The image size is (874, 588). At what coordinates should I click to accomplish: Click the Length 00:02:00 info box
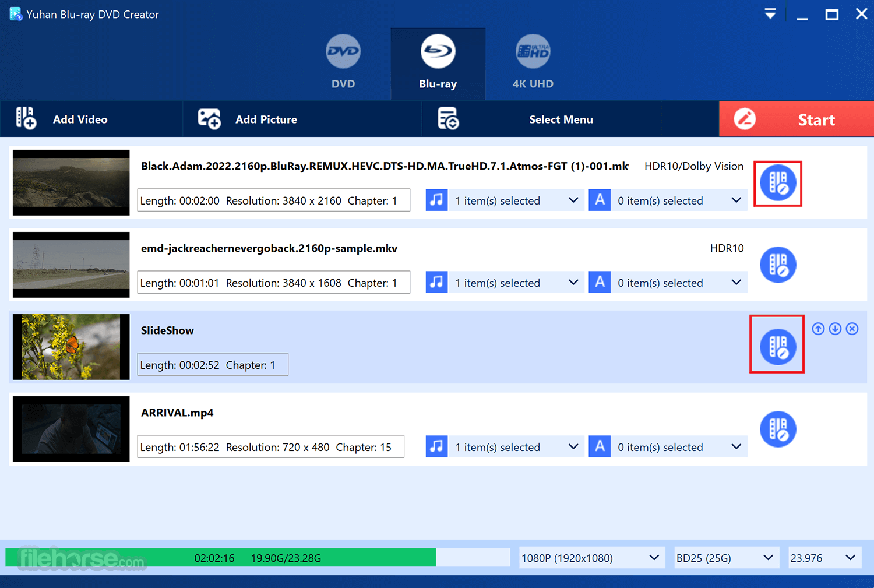(x=274, y=200)
